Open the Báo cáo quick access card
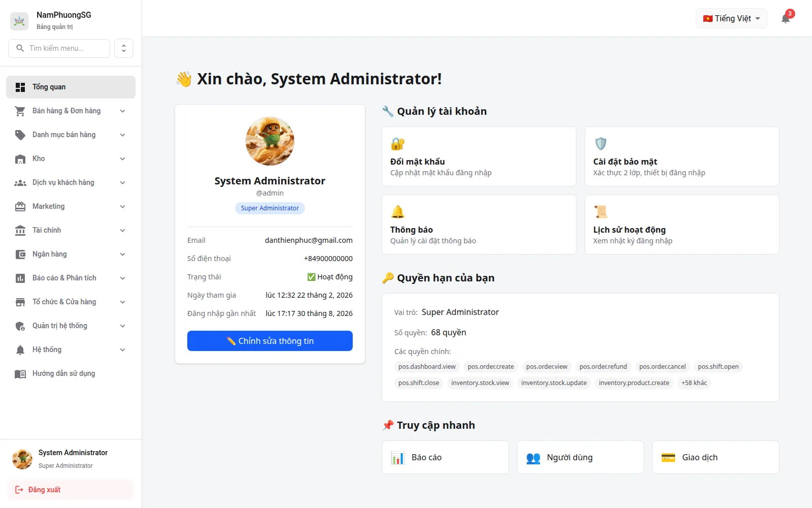 tap(445, 457)
